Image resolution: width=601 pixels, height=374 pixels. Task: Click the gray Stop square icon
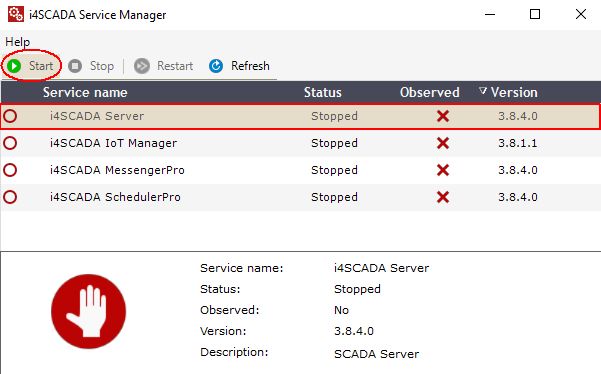pos(75,66)
